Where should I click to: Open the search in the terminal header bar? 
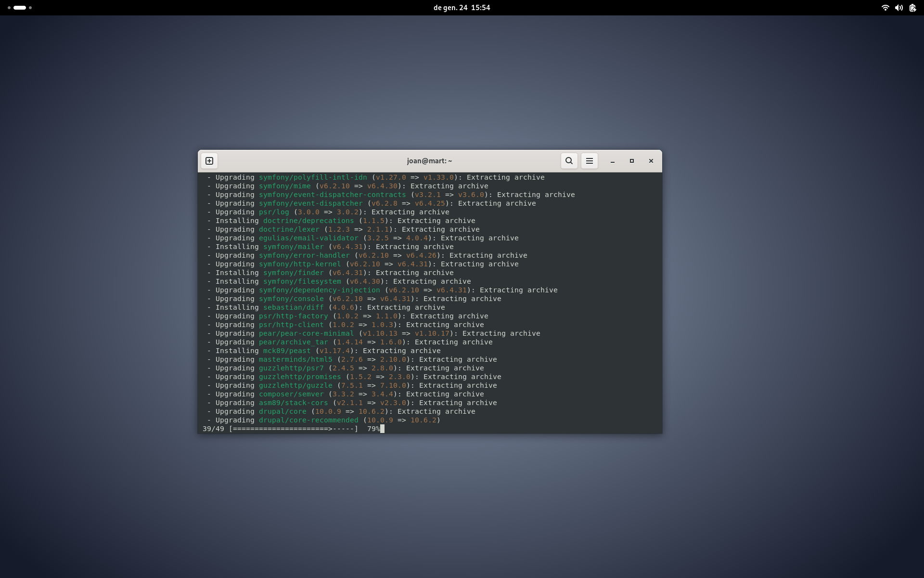(569, 161)
